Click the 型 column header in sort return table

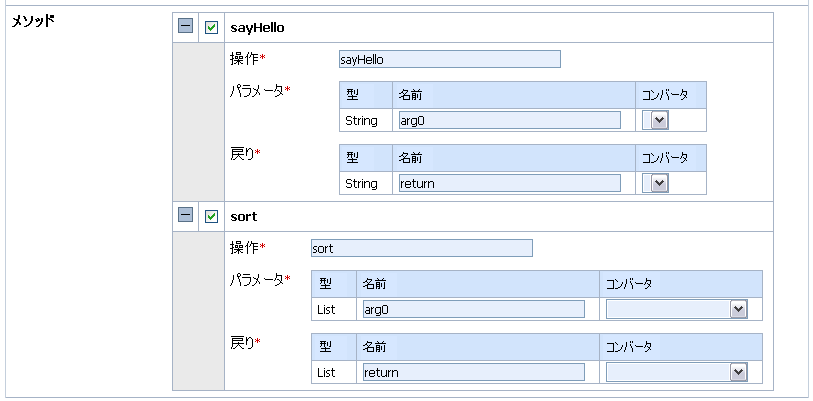(325, 347)
